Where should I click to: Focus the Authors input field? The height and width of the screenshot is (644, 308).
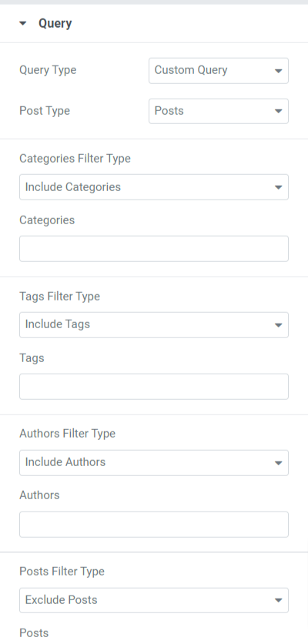coord(154,525)
